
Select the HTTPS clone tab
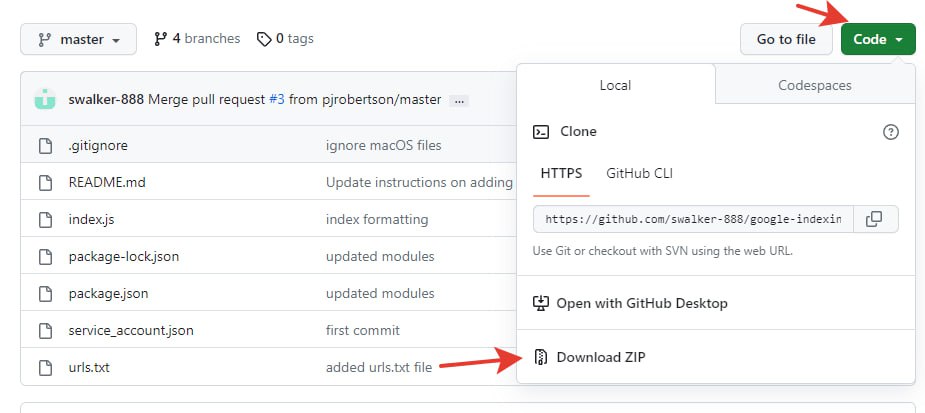561,173
